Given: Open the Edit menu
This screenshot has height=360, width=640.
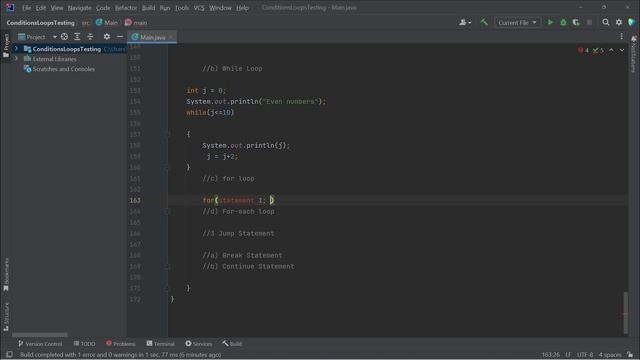Looking at the screenshot, I should pyautogui.click(x=41, y=8).
